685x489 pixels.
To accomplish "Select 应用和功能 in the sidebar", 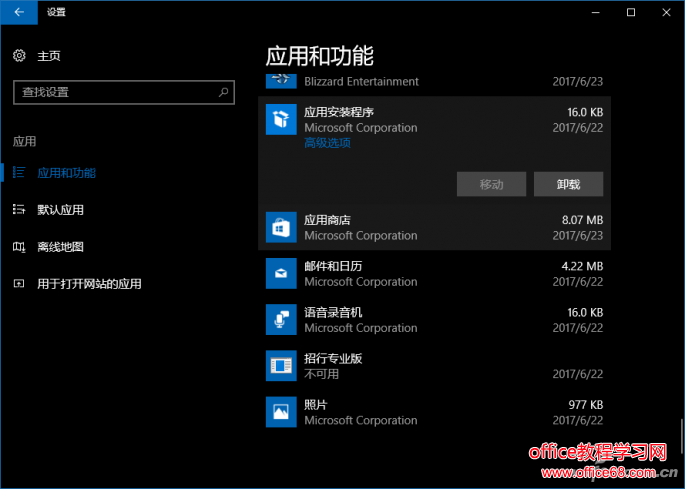I will (66, 173).
